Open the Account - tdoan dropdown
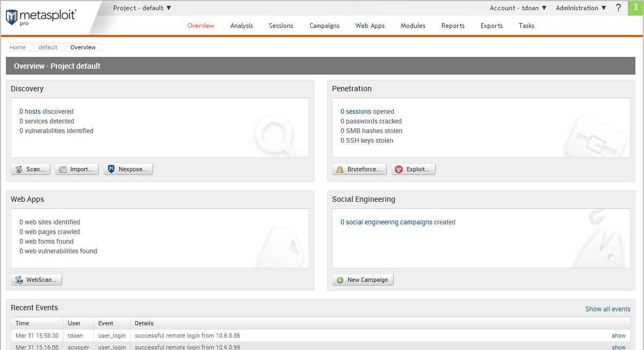The height and width of the screenshot is (350, 644). click(518, 8)
